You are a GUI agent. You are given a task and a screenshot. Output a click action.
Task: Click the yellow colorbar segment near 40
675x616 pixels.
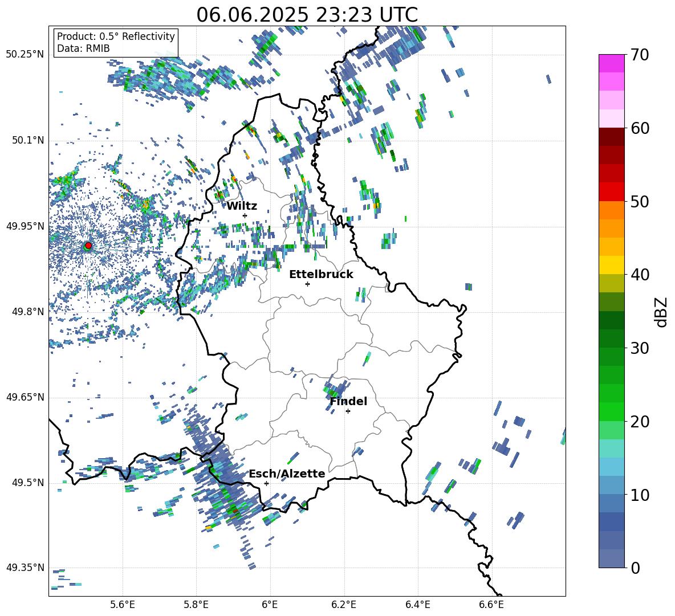(612, 265)
